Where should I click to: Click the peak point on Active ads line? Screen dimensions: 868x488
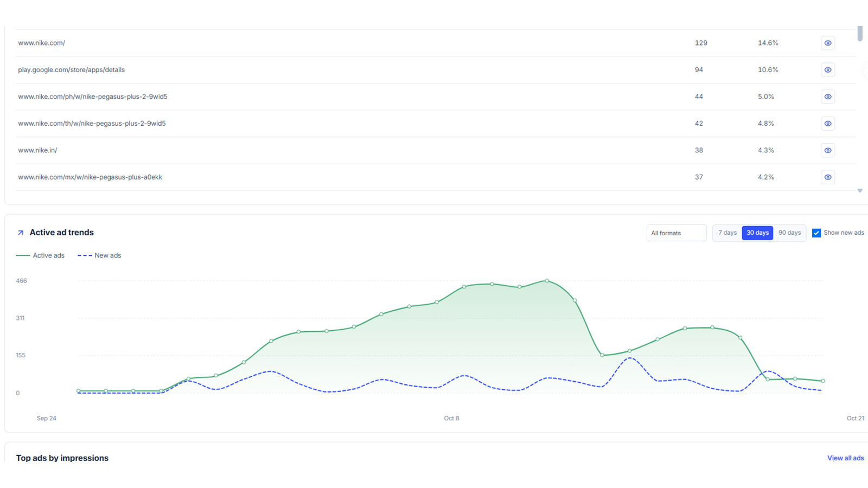coord(547,281)
